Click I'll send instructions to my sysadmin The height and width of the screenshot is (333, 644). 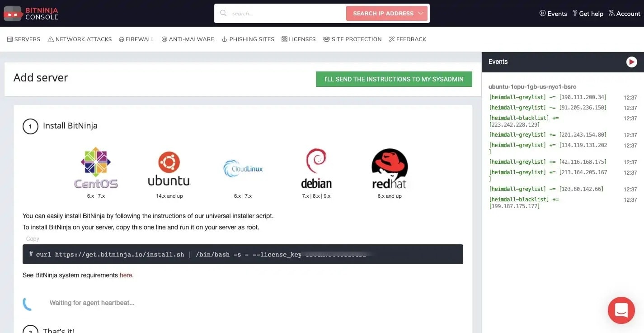[394, 79]
